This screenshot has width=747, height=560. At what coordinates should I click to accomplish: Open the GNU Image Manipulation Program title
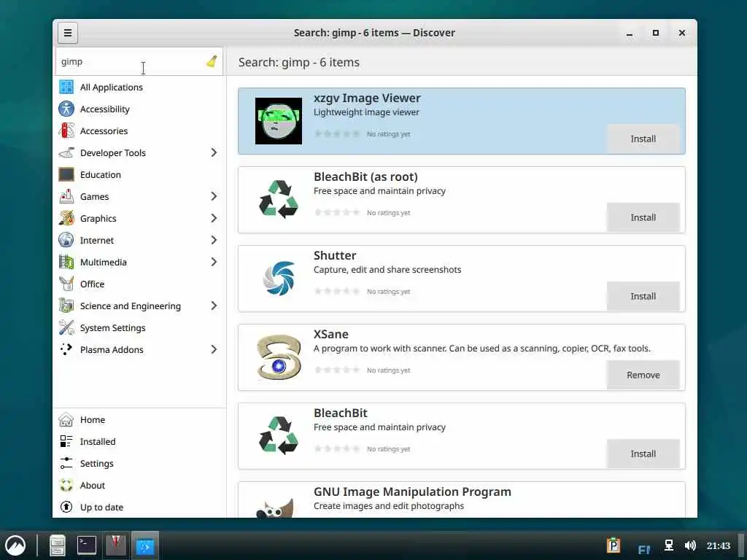tap(412, 491)
